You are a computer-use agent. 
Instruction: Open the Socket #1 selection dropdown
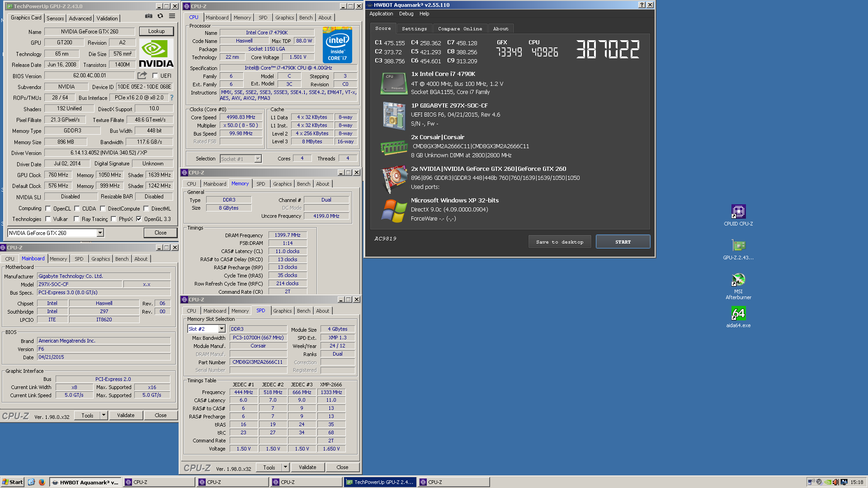click(x=257, y=159)
